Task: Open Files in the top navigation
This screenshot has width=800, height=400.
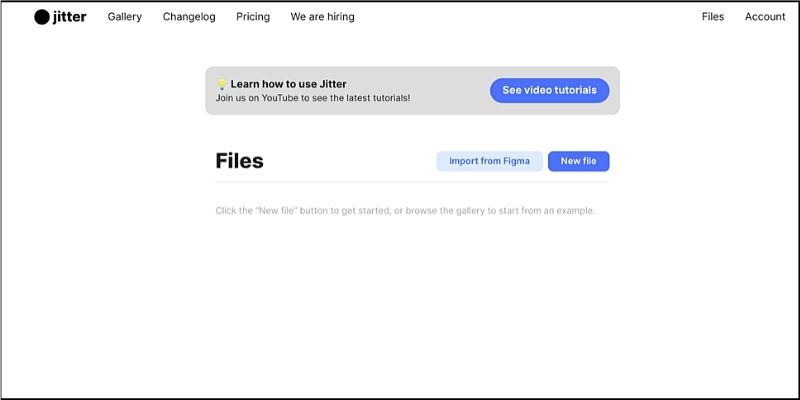Action: coord(713,17)
